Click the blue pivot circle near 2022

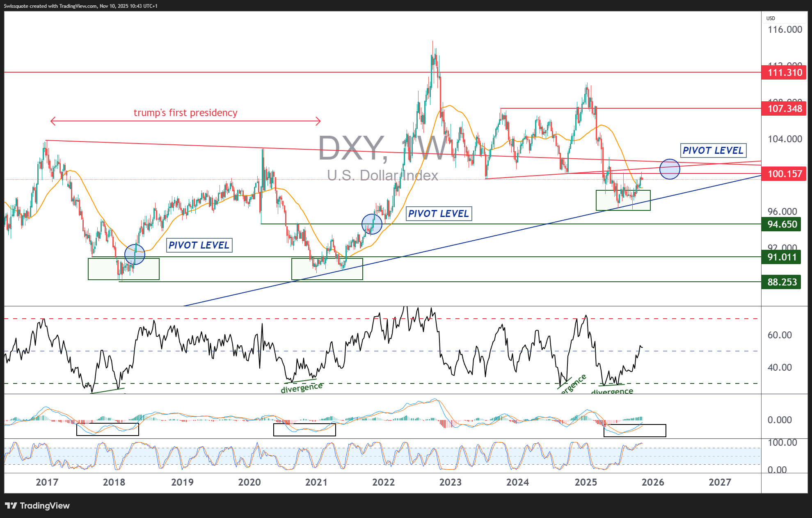click(x=372, y=224)
